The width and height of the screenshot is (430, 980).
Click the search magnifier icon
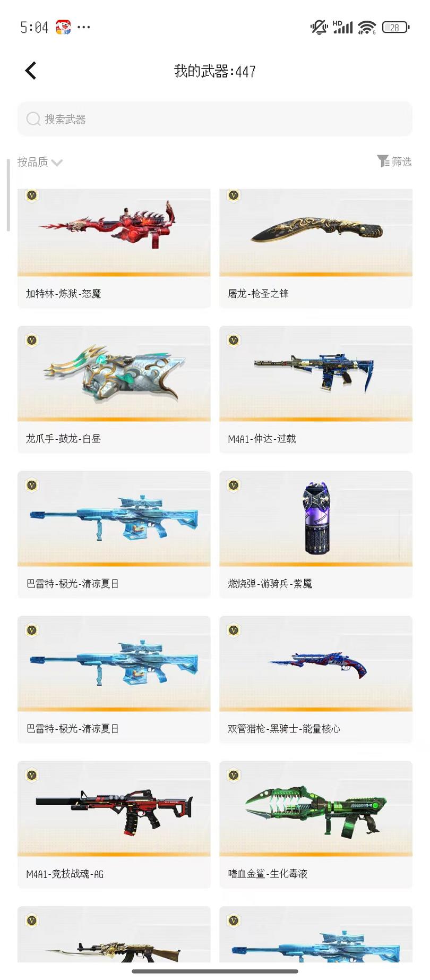click(x=33, y=119)
